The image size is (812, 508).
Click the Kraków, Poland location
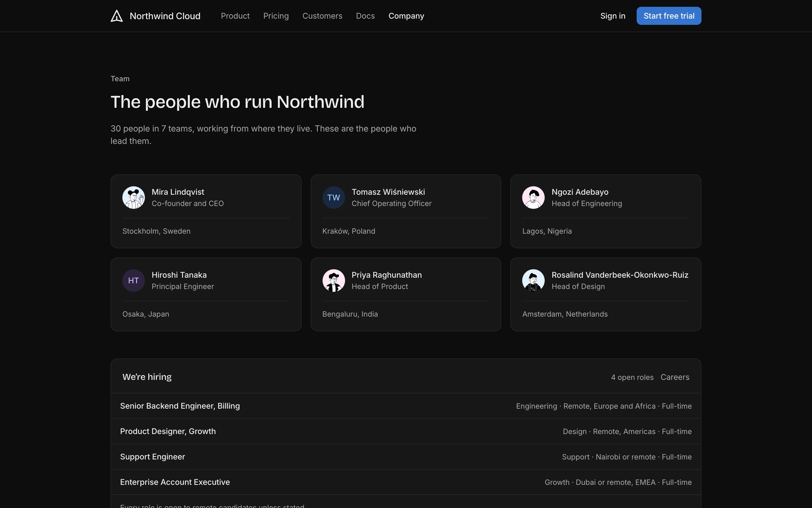[x=348, y=231]
